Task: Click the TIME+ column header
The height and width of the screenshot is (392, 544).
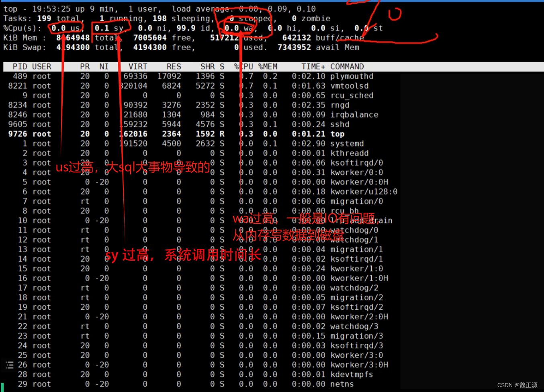Action: (313, 67)
